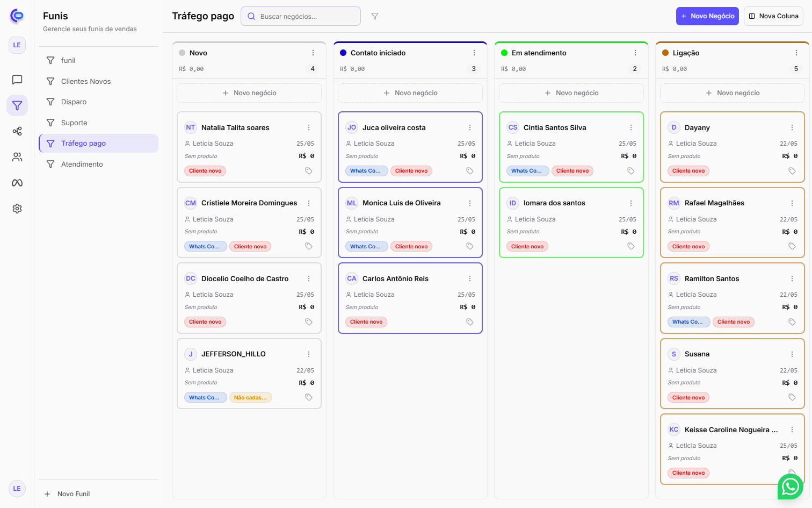Select the Clientes Novos funnel
This screenshot has height=508, width=812.
click(x=99, y=81)
